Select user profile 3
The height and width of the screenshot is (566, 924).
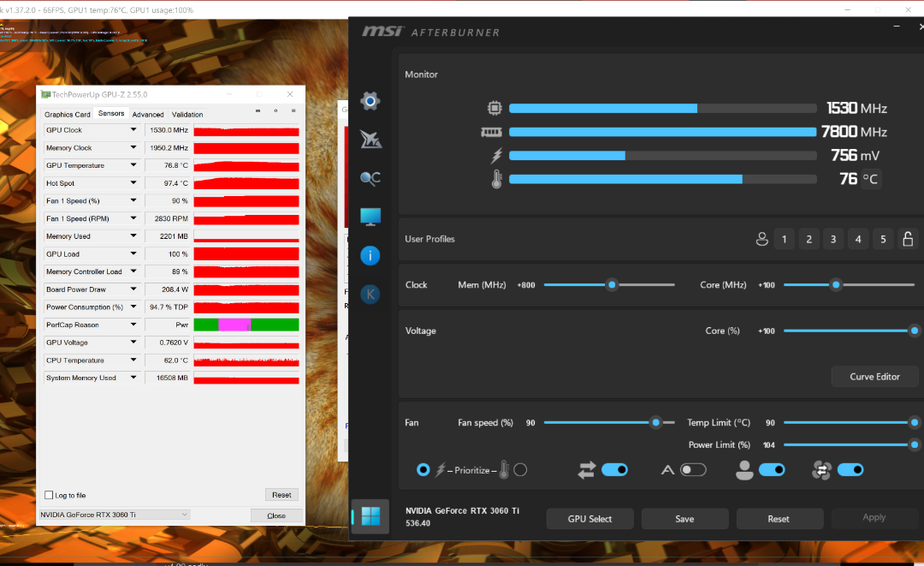(833, 239)
